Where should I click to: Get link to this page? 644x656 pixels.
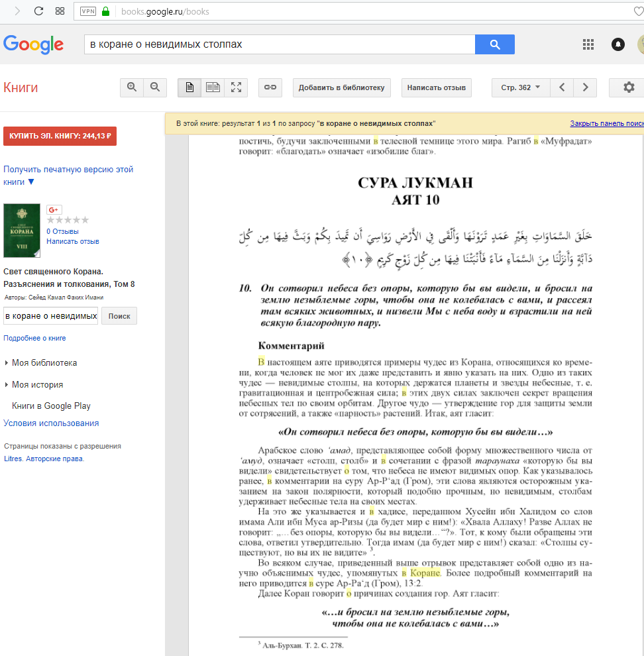pos(270,87)
